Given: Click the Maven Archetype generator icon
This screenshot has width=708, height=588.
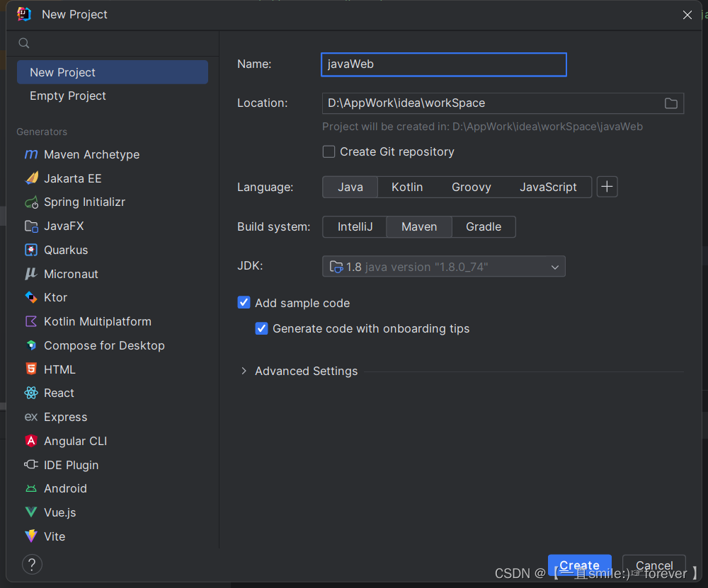Looking at the screenshot, I should pos(30,154).
